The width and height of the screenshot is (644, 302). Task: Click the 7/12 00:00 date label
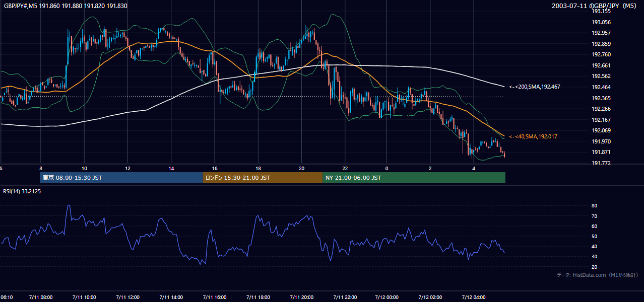coord(387,297)
